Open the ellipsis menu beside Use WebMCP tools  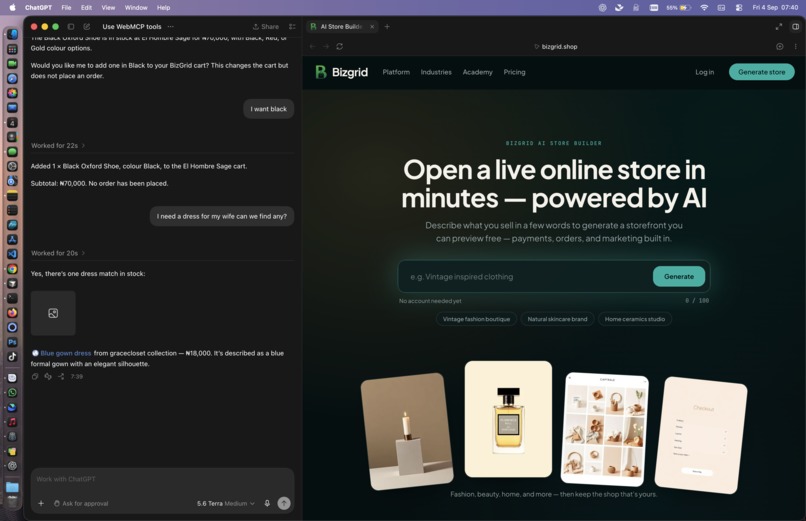click(x=171, y=27)
